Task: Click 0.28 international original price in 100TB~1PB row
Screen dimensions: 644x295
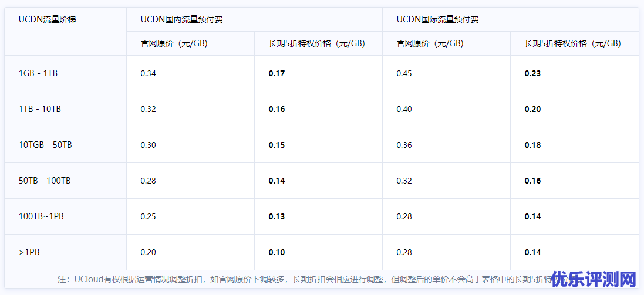Action: [404, 216]
